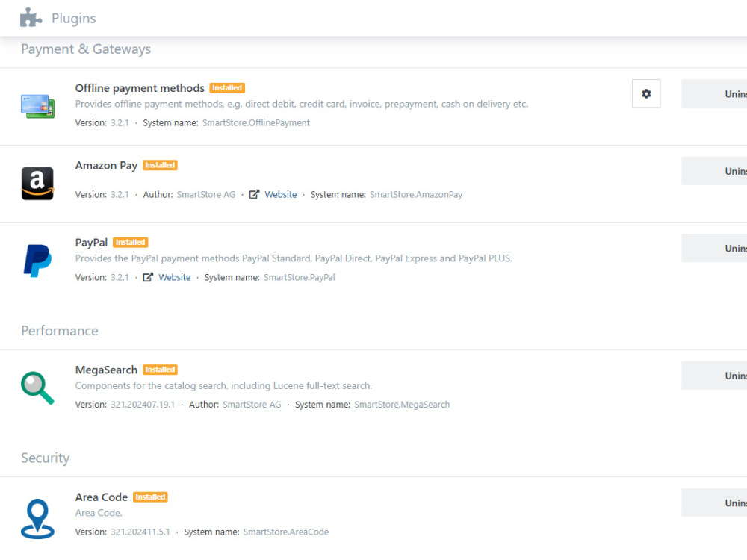Click system name 'SmartStore.AreaCode'
The width and height of the screenshot is (747, 560).
click(x=286, y=532)
